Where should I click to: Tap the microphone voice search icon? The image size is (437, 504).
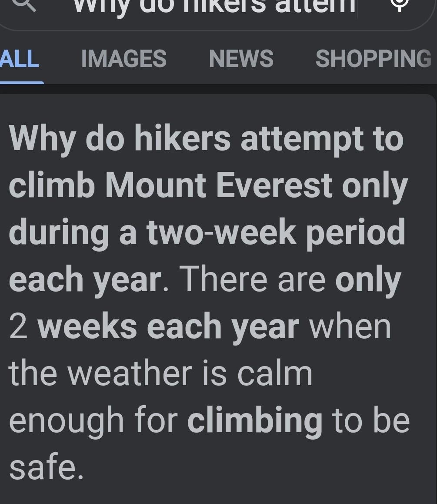[399, 4]
